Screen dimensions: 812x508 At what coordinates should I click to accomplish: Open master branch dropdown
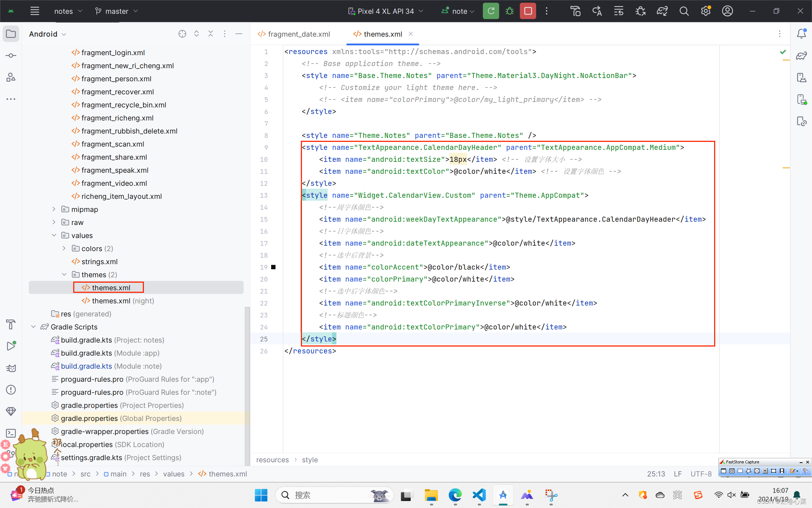(x=116, y=11)
